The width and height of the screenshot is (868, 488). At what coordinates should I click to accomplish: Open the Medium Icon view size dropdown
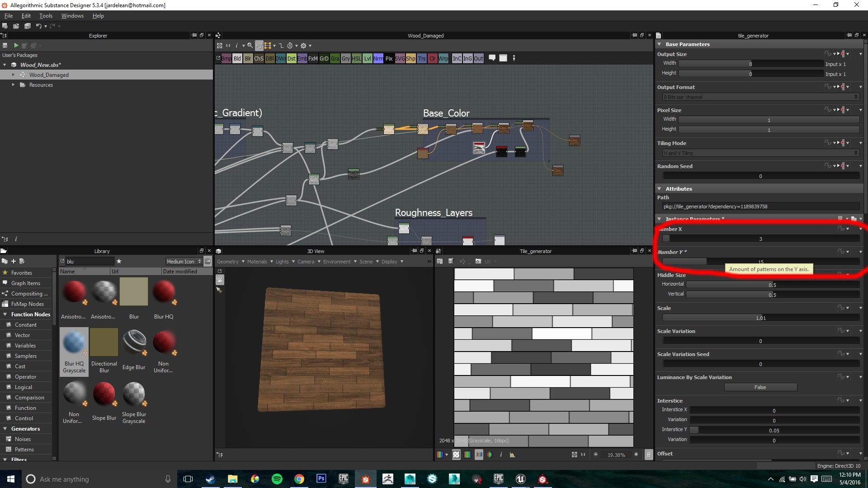pos(184,261)
